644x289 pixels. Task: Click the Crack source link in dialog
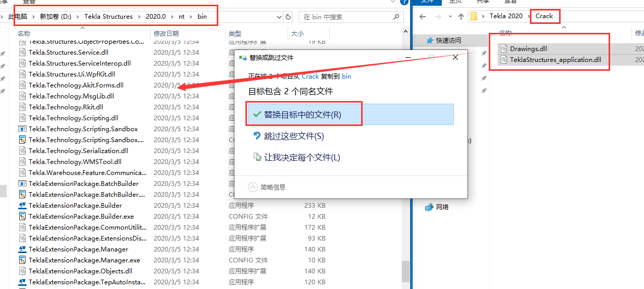[310, 76]
